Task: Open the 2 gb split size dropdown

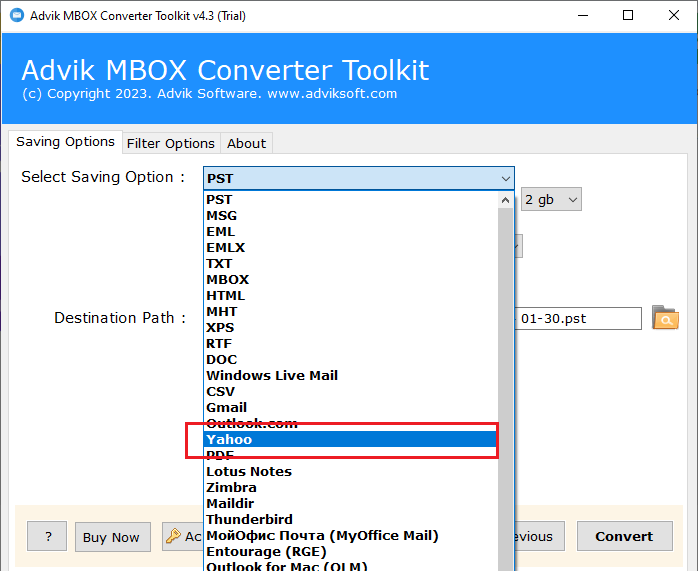Action: (x=551, y=200)
